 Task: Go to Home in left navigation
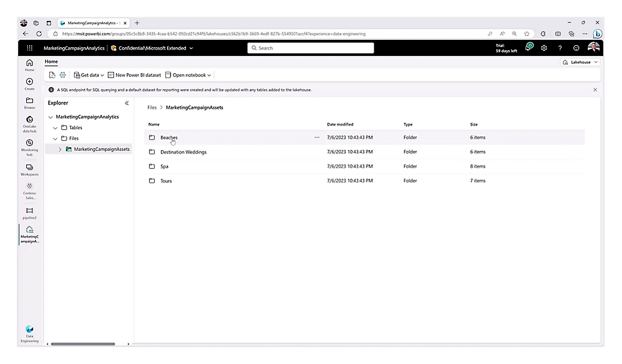(29, 65)
